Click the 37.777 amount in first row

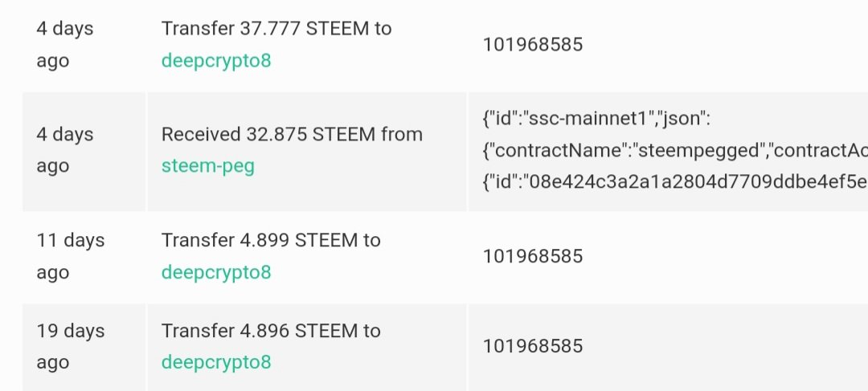270,29
